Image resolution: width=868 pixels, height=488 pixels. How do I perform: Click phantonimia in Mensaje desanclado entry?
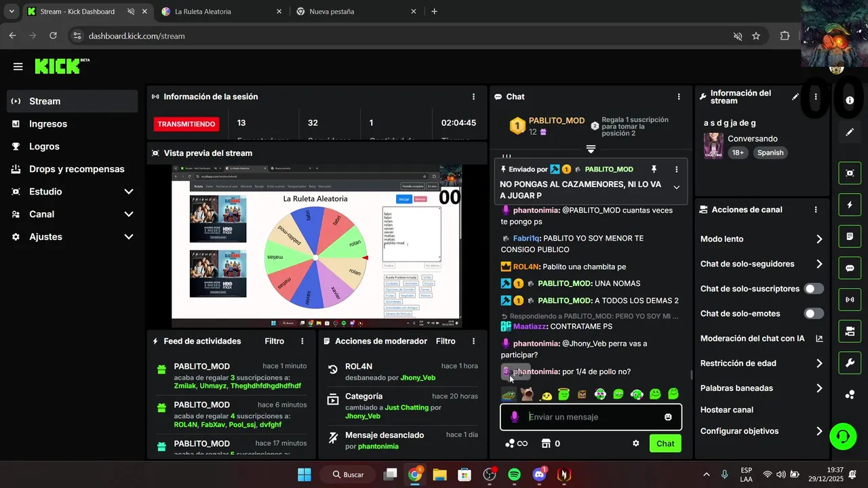pos(378,447)
